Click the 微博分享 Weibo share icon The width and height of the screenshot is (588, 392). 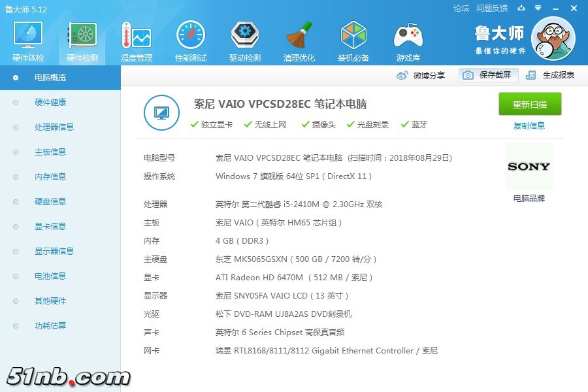point(402,75)
